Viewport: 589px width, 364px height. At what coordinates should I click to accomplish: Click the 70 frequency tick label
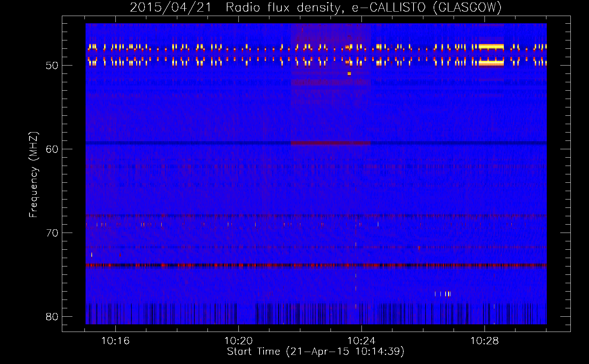52,233
